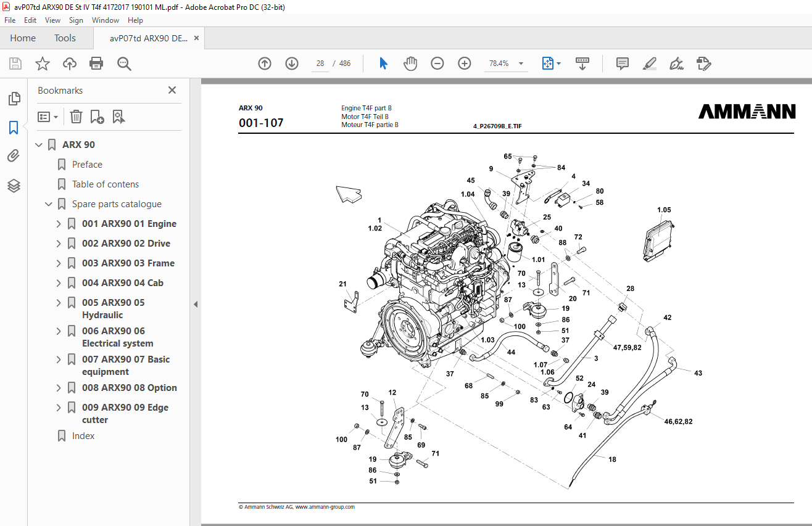Screen dimensions: 812x526
Task: Add a comment with the note tool
Action: [x=623, y=64]
